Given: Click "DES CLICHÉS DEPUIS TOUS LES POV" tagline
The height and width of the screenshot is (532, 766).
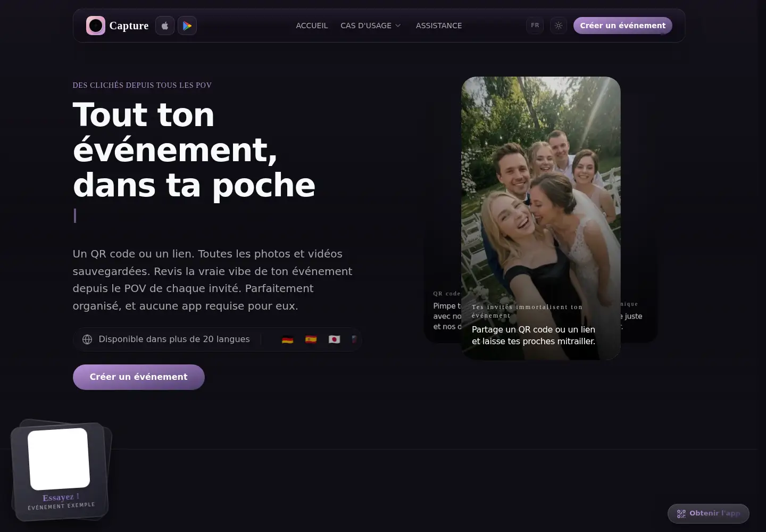Looking at the screenshot, I should (x=142, y=85).
